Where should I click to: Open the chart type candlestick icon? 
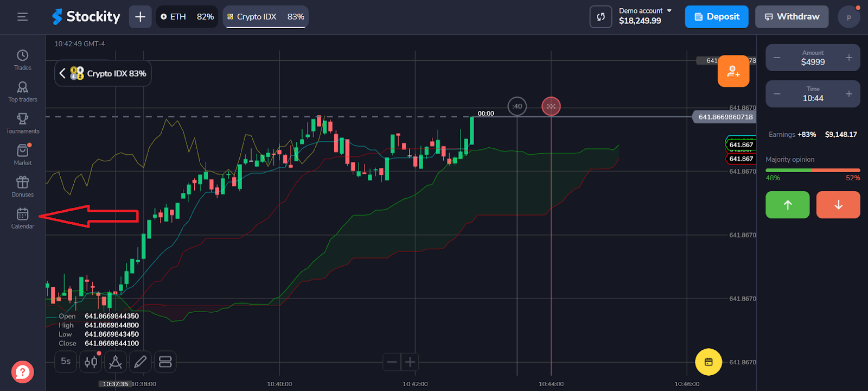pyautogui.click(x=91, y=362)
